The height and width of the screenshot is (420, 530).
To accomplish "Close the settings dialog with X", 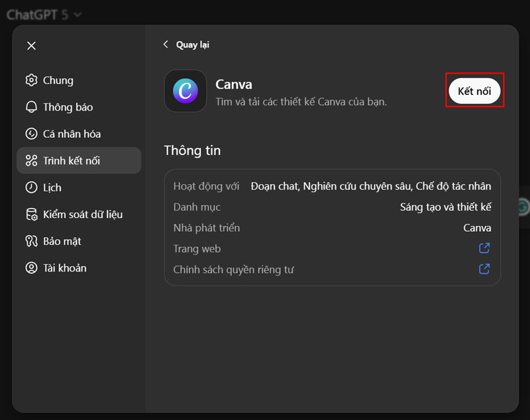I will 31,46.
